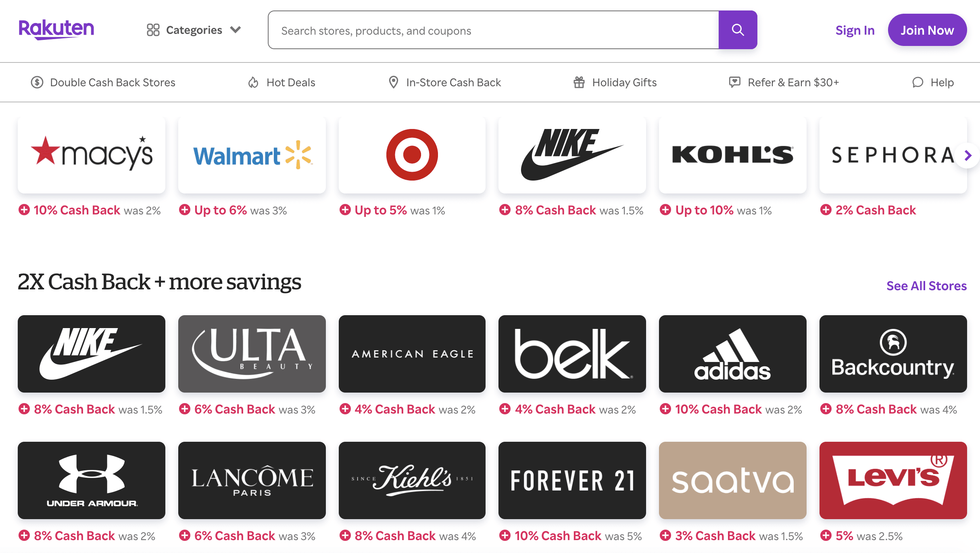Open the Levi's red store tile

coord(893,480)
